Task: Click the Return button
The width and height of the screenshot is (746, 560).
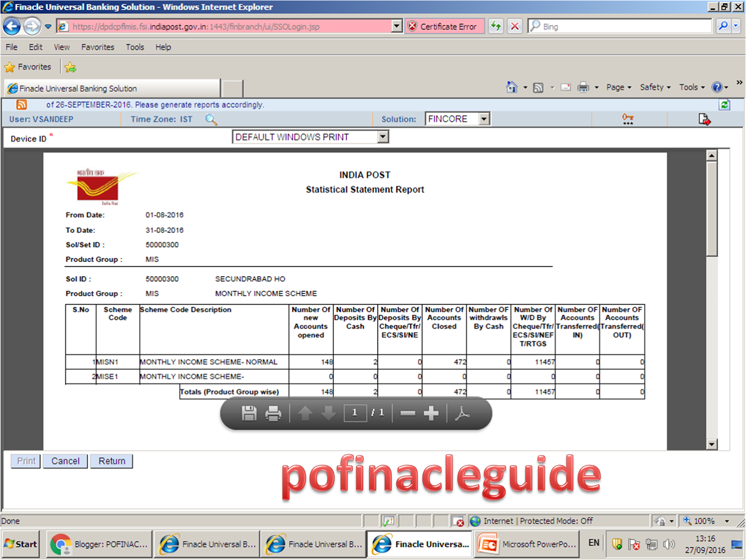Action: [x=111, y=461]
